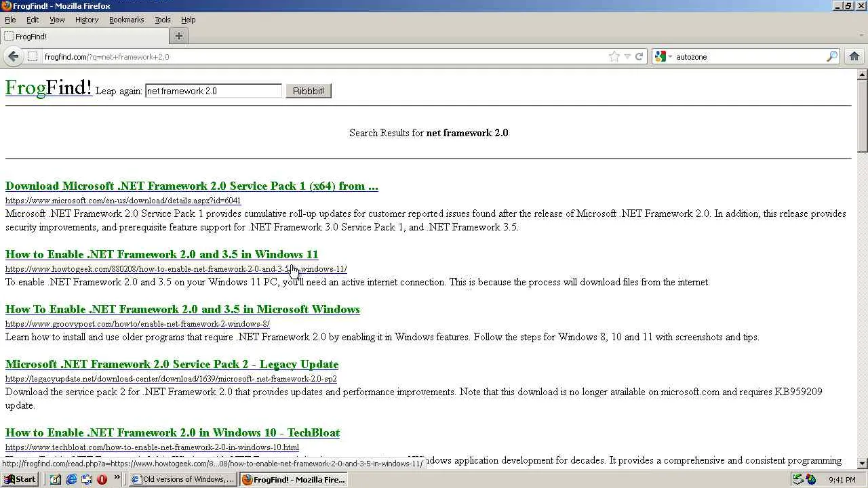Viewport: 868px width, 488px height.
Task: Select the FrogFind! browser tab
Action: [x=85, y=37]
